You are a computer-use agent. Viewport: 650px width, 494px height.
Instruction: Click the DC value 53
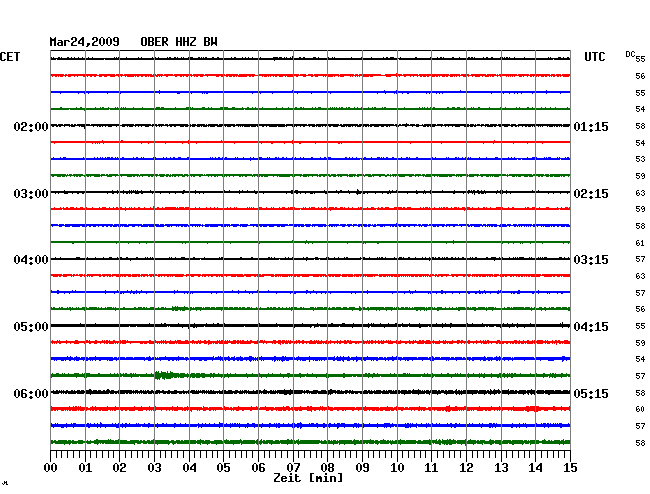click(640, 159)
